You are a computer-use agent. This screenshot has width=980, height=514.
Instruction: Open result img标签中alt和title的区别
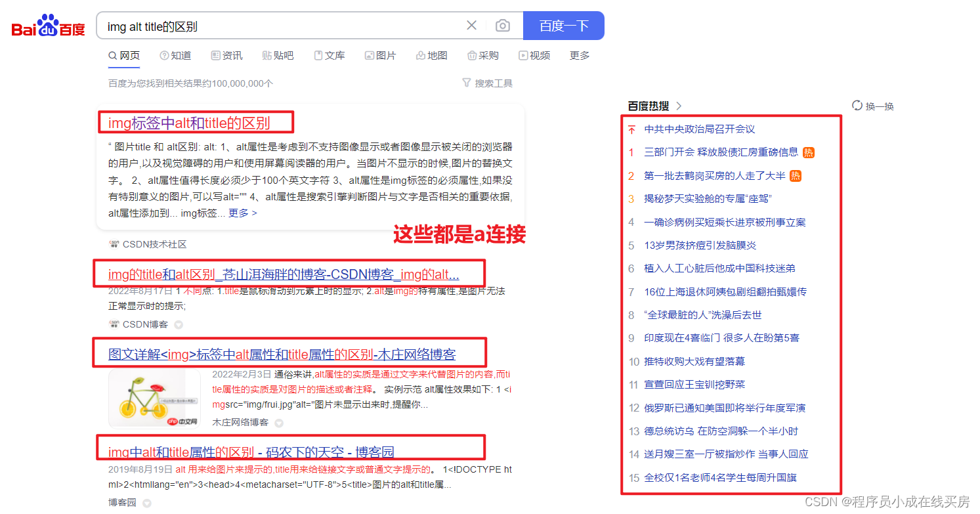point(189,123)
